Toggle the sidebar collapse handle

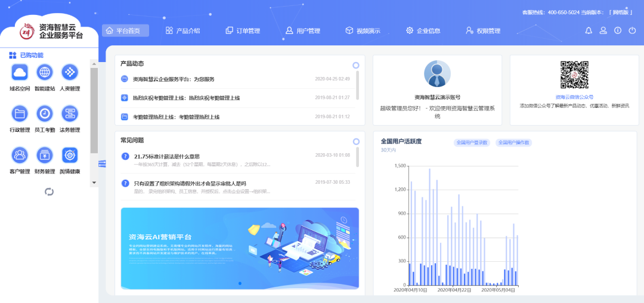point(102,164)
